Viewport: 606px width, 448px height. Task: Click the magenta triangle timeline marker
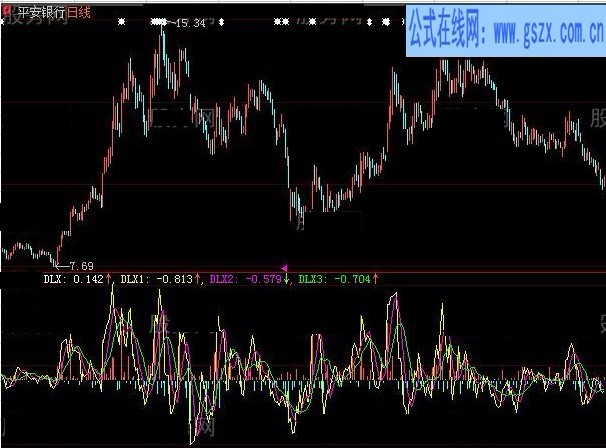point(284,267)
